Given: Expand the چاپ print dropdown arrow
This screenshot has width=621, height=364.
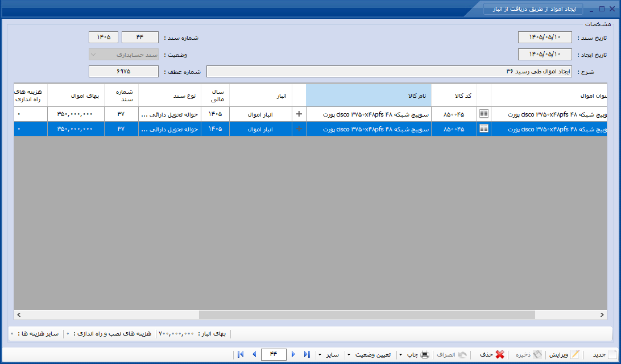Looking at the screenshot, I should pos(400,354).
